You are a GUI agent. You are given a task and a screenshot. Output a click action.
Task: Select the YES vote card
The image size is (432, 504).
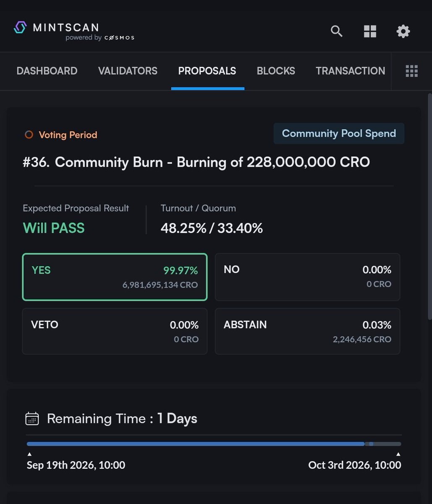(x=115, y=277)
